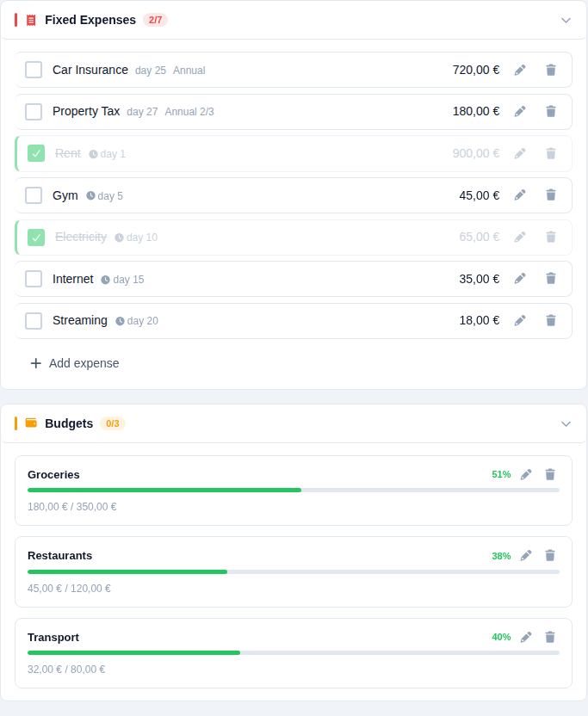The image size is (588, 716).
Task: Delete the Groceries budget
Action: pyautogui.click(x=550, y=474)
